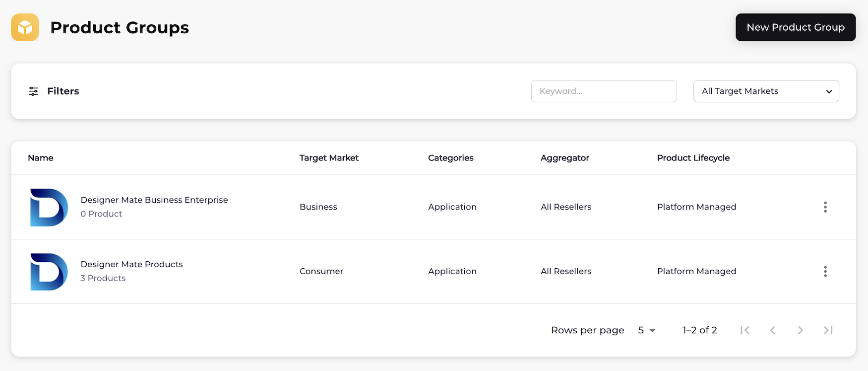Click the 'Business' target market cell

click(x=318, y=207)
